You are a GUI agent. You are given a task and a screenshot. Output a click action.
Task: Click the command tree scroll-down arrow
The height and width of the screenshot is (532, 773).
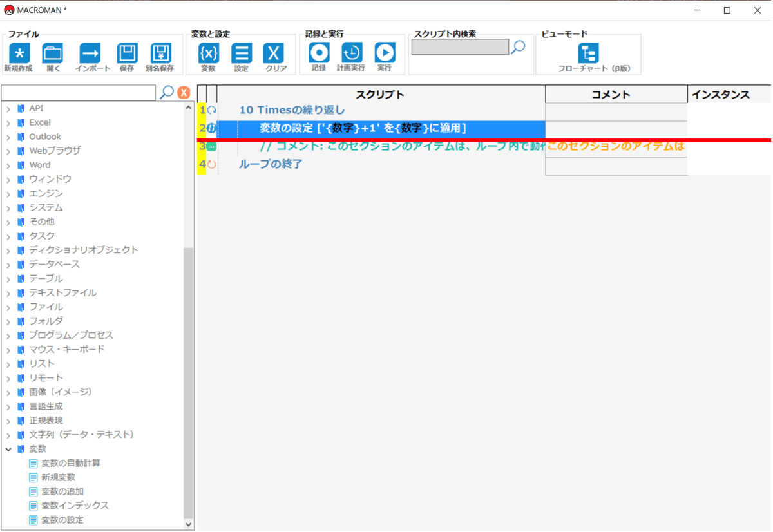189,524
